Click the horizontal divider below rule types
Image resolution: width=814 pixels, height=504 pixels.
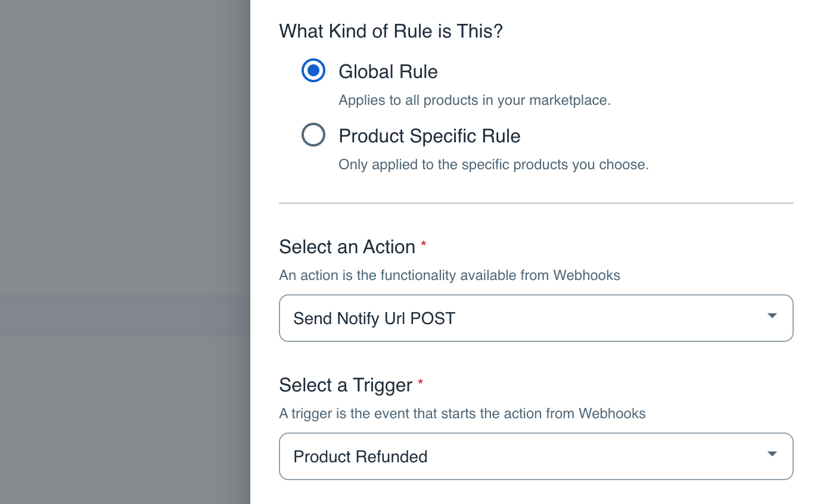pos(536,203)
